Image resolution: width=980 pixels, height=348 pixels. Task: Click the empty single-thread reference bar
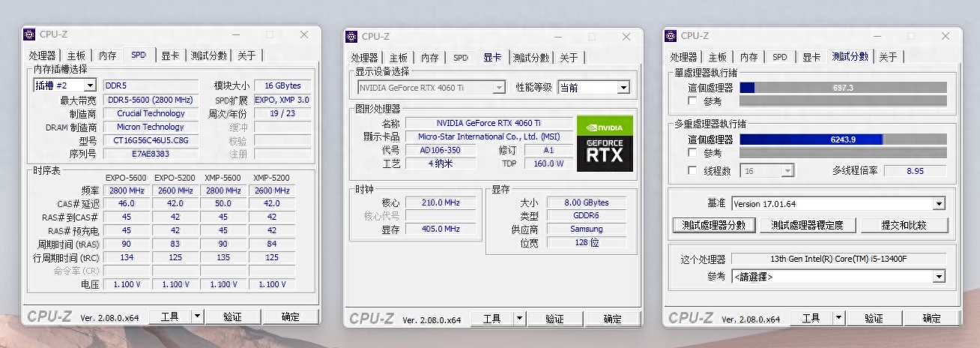point(843,100)
